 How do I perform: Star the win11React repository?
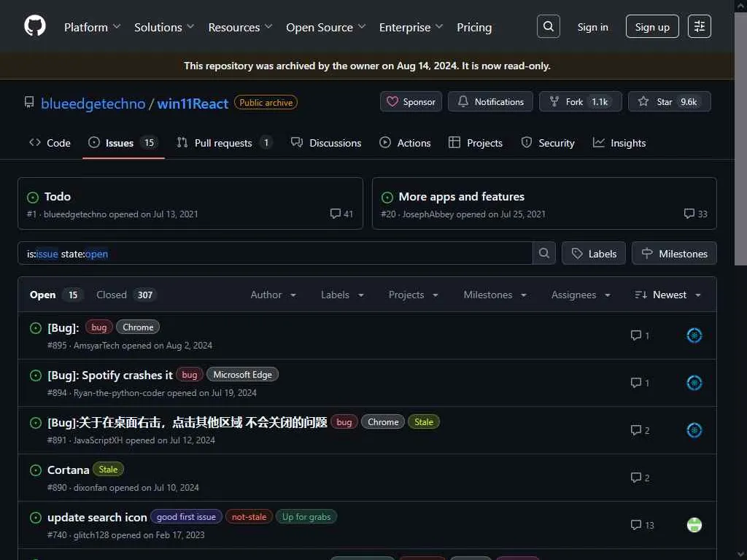670,102
